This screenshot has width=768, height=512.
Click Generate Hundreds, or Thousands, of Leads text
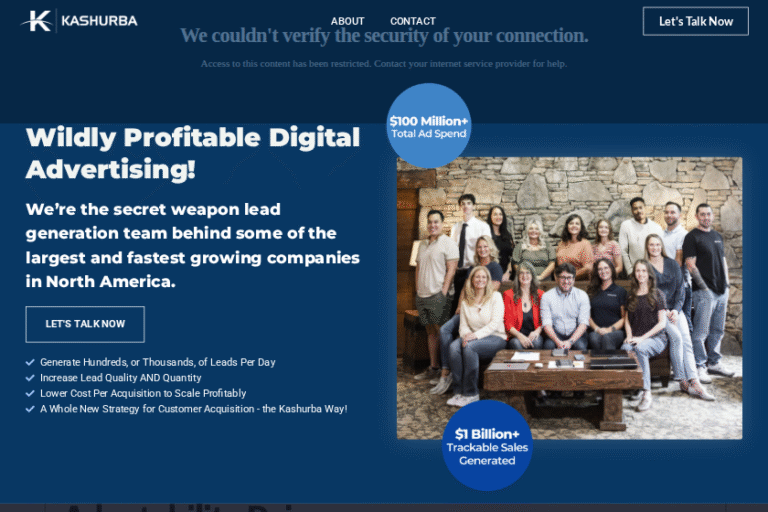click(158, 362)
